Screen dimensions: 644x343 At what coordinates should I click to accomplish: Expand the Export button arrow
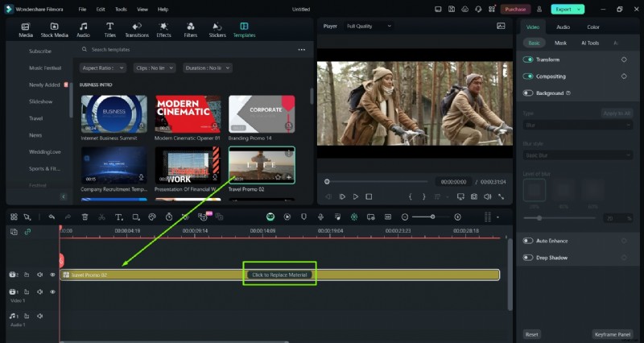(579, 9)
